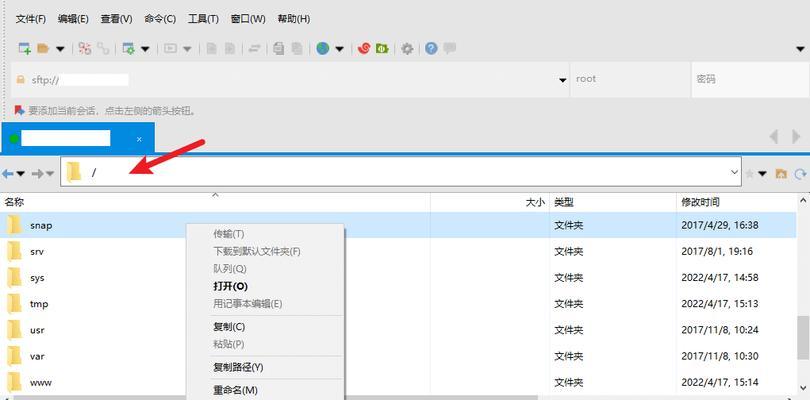This screenshot has width=810, height=400.
Task: Sort by the 大小 column header
Action: [x=490, y=202]
